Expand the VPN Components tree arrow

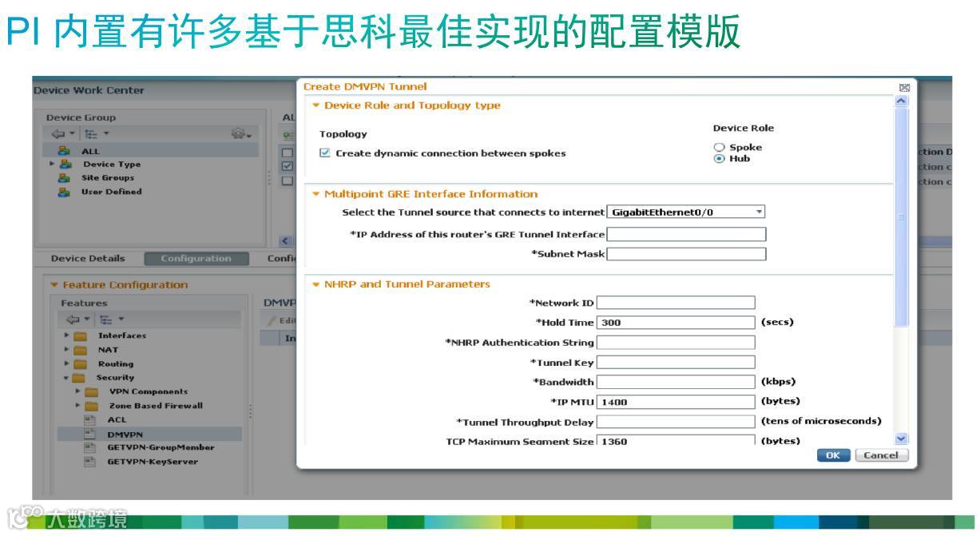tap(78, 391)
